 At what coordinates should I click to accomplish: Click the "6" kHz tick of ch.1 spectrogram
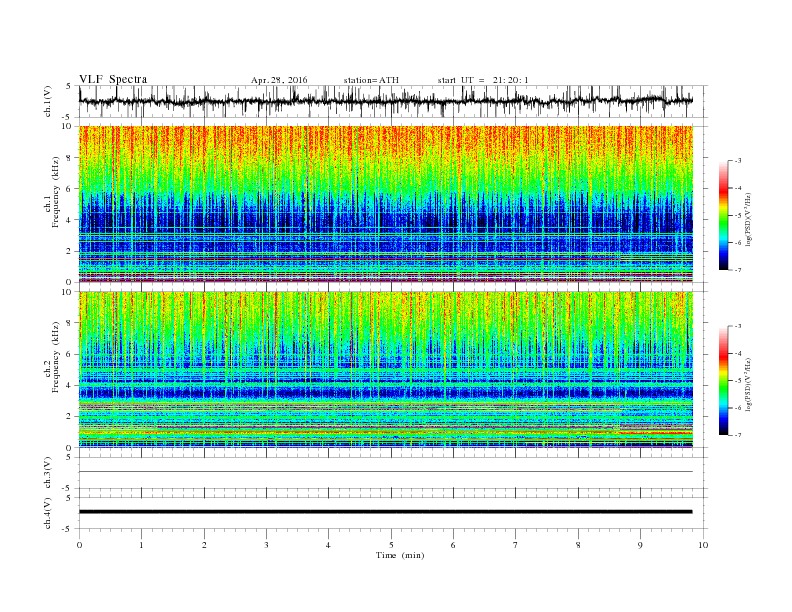(x=70, y=189)
